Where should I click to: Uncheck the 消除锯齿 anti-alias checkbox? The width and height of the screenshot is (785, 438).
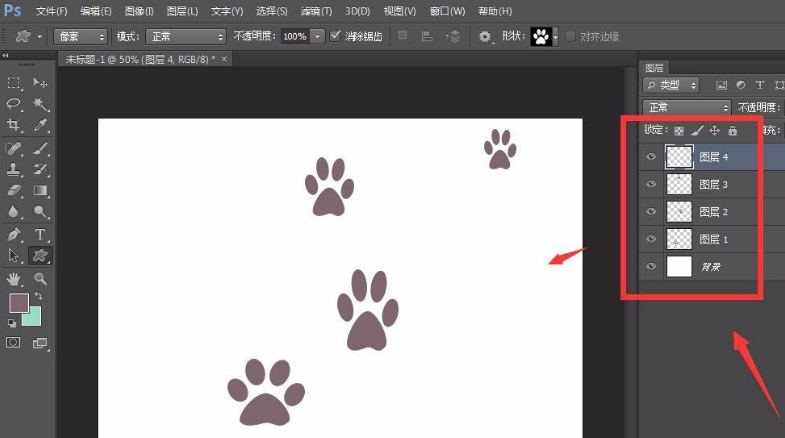coord(337,36)
